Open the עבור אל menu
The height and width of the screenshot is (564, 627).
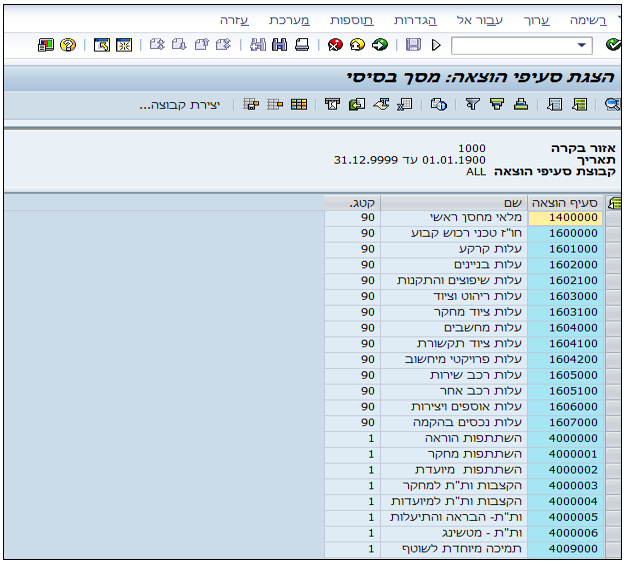tap(479, 20)
